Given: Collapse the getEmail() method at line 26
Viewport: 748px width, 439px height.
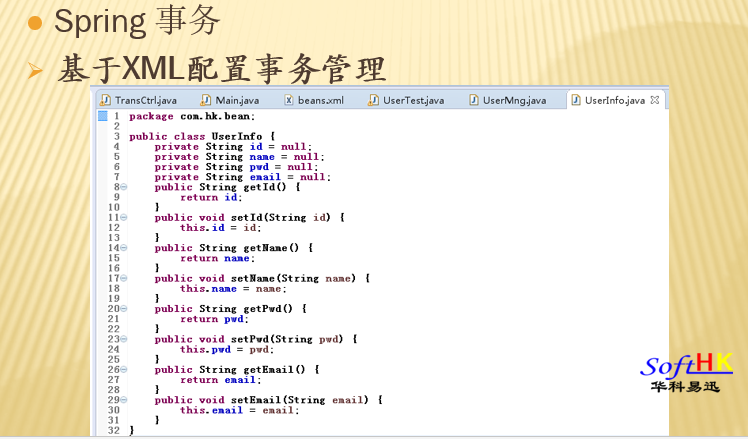Looking at the screenshot, I should [124, 370].
